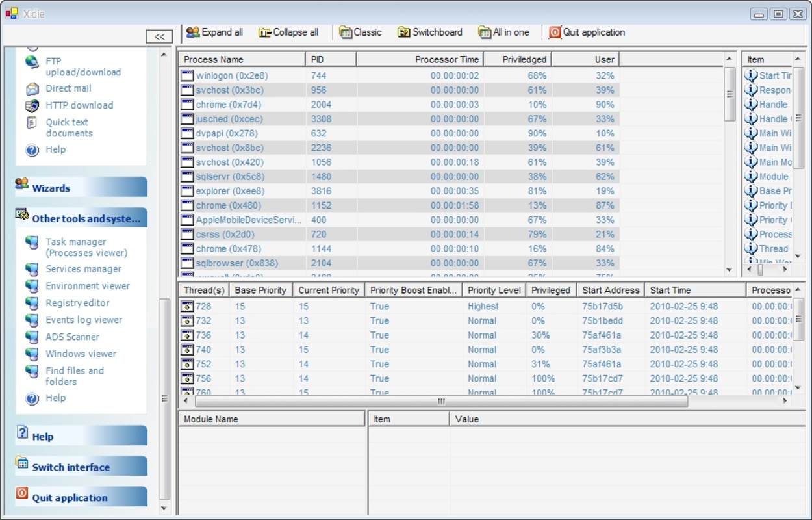The image size is (812, 520).
Task: Click the explorer (0xee8) process icon
Action: pos(187,191)
